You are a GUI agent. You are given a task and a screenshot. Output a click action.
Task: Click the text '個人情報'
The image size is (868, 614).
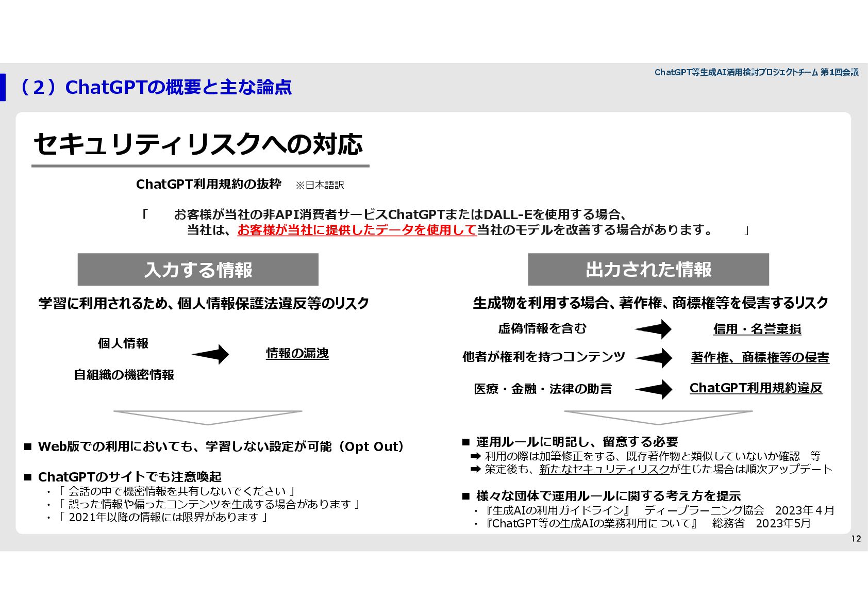pos(123,343)
